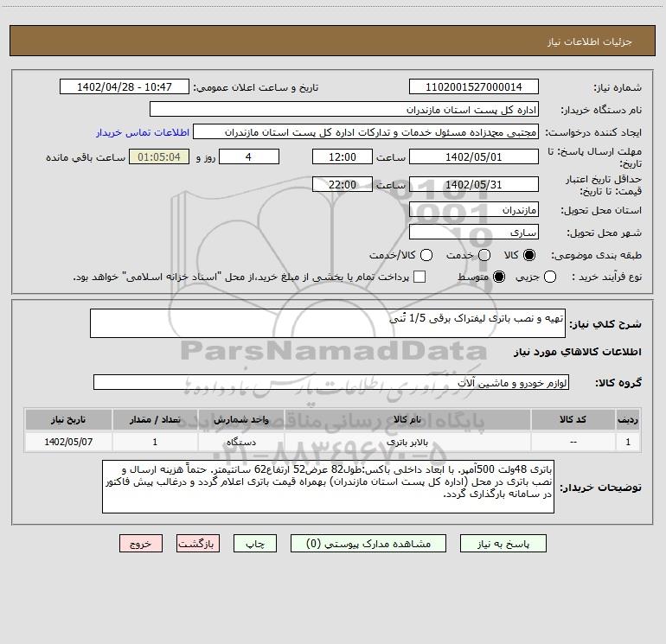The width and height of the screenshot is (666, 644).
Task: Click the چاپ print button
Action: click(255, 544)
